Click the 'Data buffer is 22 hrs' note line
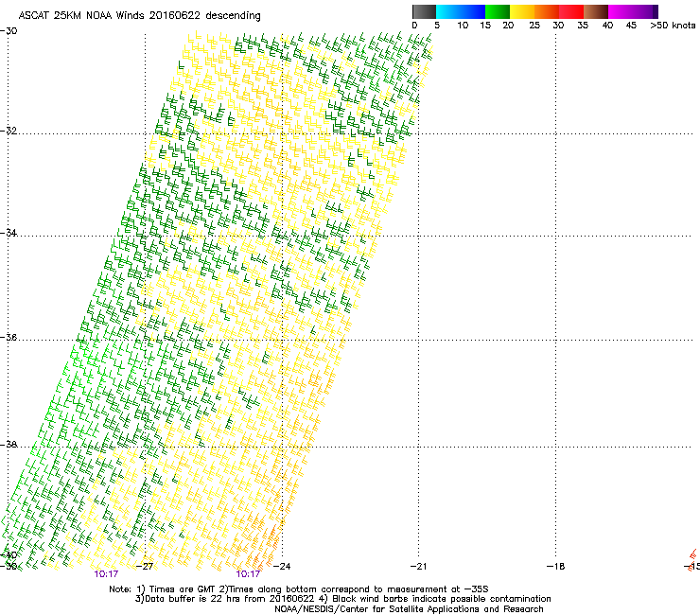Screen dimensions: 700x615 [x=342, y=599]
